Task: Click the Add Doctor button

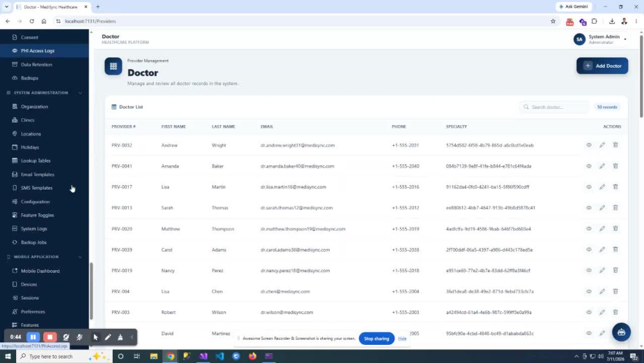Action: coord(602,66)
